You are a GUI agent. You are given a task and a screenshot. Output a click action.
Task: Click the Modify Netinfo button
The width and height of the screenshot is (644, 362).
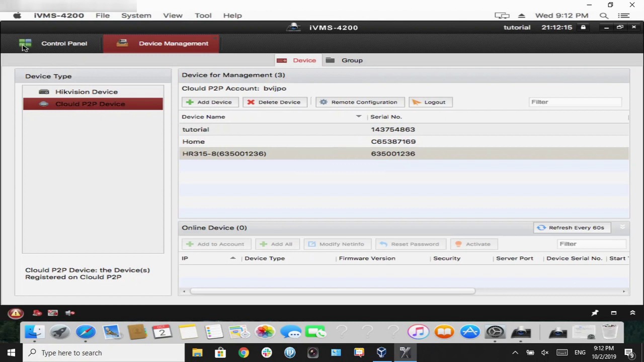point(337,244)
